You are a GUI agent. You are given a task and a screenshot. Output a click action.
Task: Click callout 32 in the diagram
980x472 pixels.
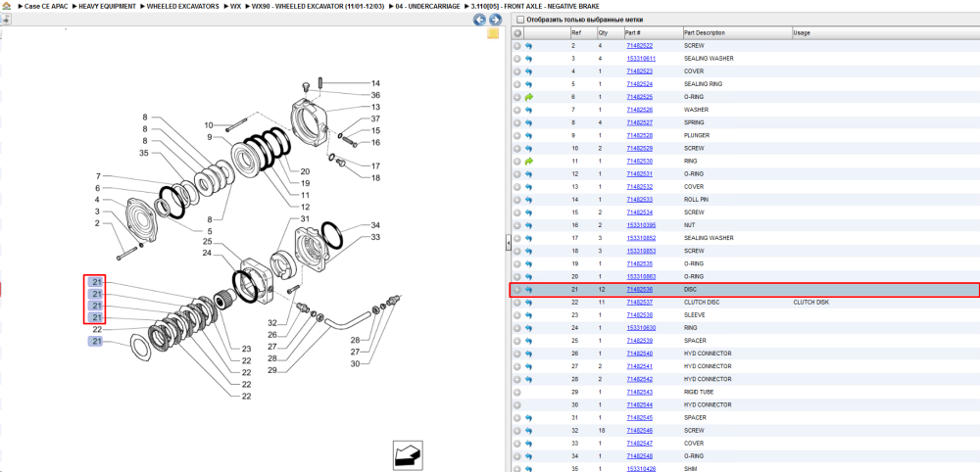point(272,323)
